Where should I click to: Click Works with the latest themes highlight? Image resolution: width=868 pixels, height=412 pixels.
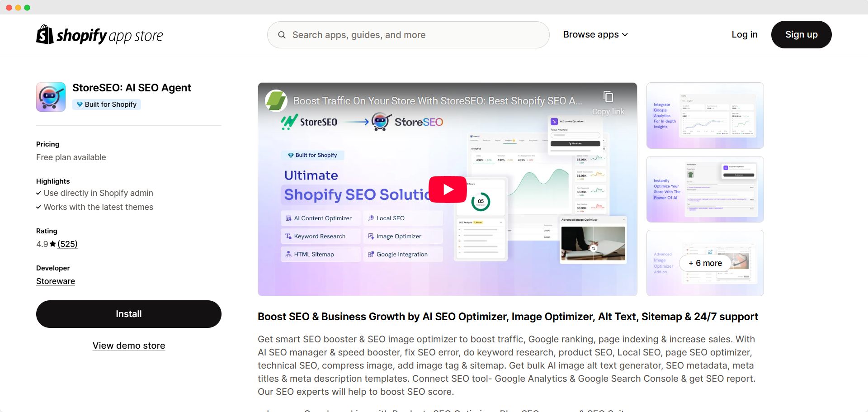pyautogui.click(x=98, y=207)
